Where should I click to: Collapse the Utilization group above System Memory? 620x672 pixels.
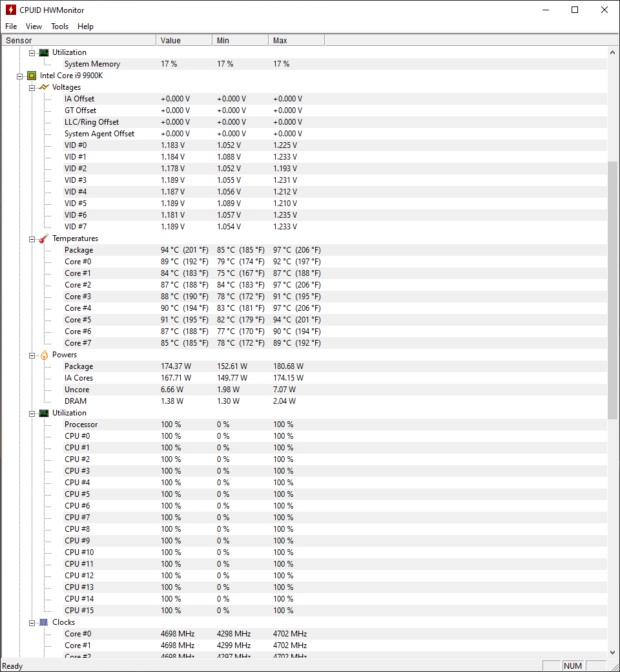tap(32, 53)
